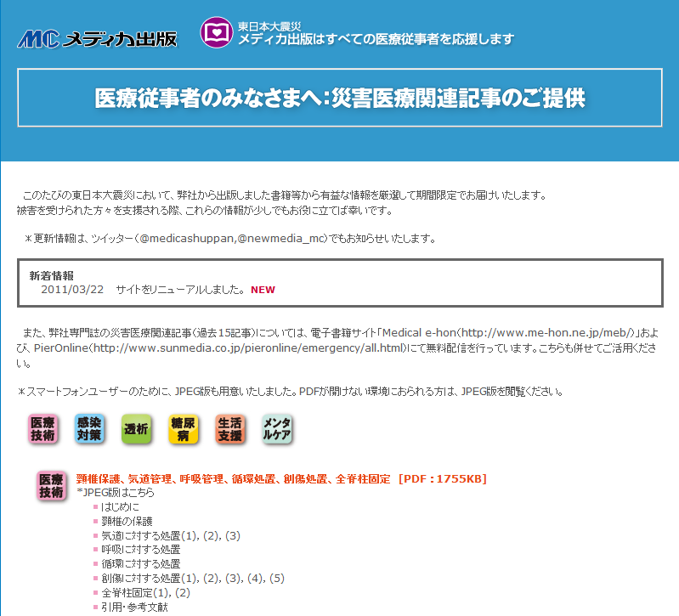The width and height of the screenshot is (679, 616).
Task: Open the はじめに list item
Action: 121,506
